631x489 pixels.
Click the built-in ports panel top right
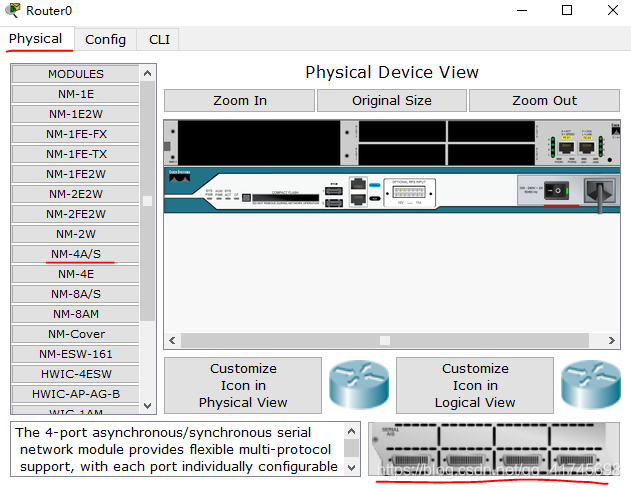tap(577, 143)
